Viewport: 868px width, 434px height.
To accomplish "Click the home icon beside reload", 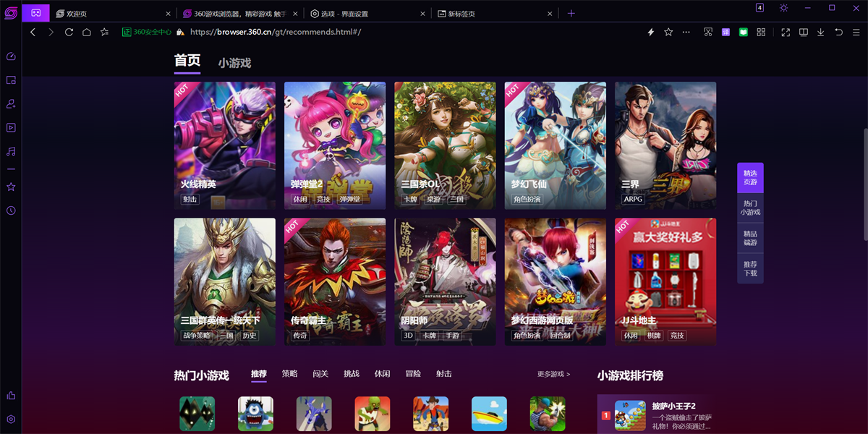I will point(86,32).
